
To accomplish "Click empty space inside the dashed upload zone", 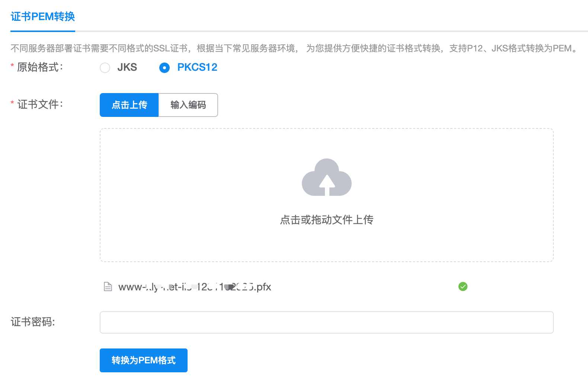I will [186, 168].
